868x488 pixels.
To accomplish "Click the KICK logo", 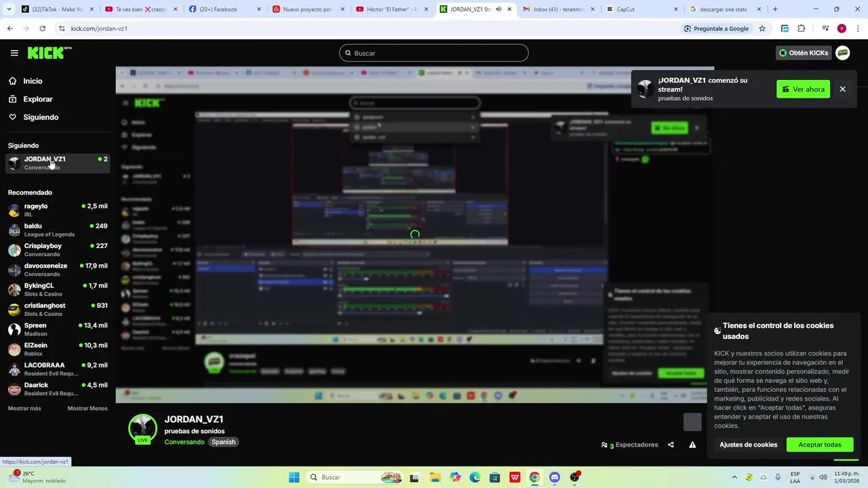I will click(x=50, y=53).
